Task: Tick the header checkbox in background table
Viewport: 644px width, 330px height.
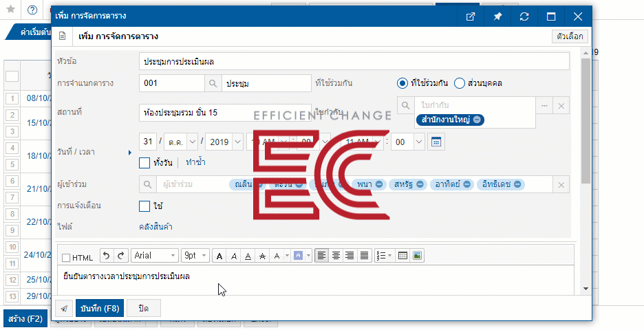Action: click(12, 76)
